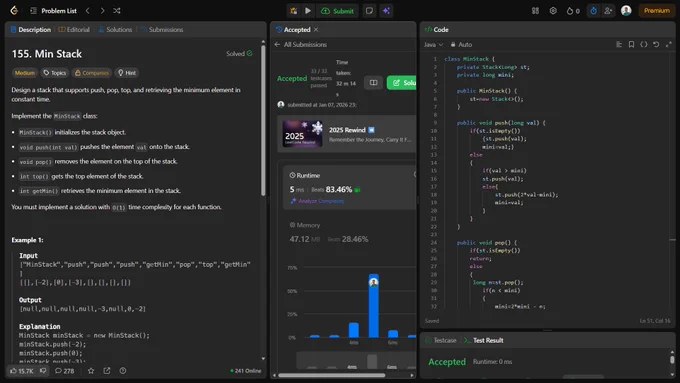Click the submission panel horizontal scrollbar
This screenshot has width=680, height=383.
tap(332, 375)
